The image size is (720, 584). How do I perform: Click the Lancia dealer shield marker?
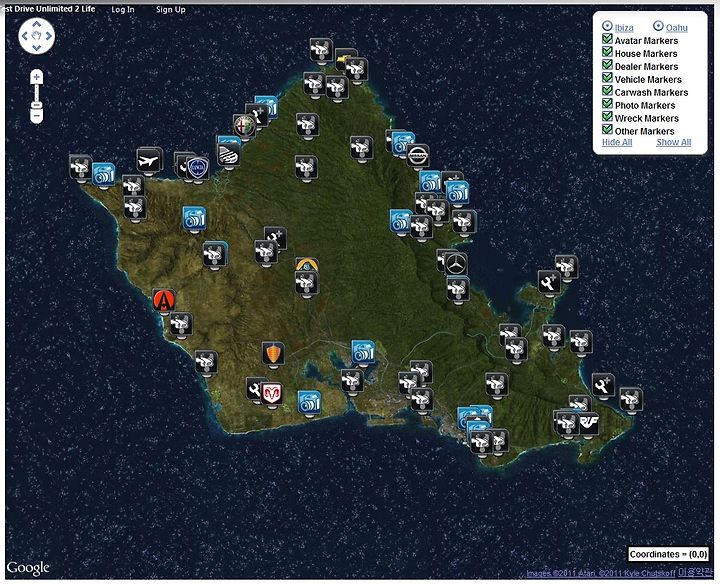198,168
